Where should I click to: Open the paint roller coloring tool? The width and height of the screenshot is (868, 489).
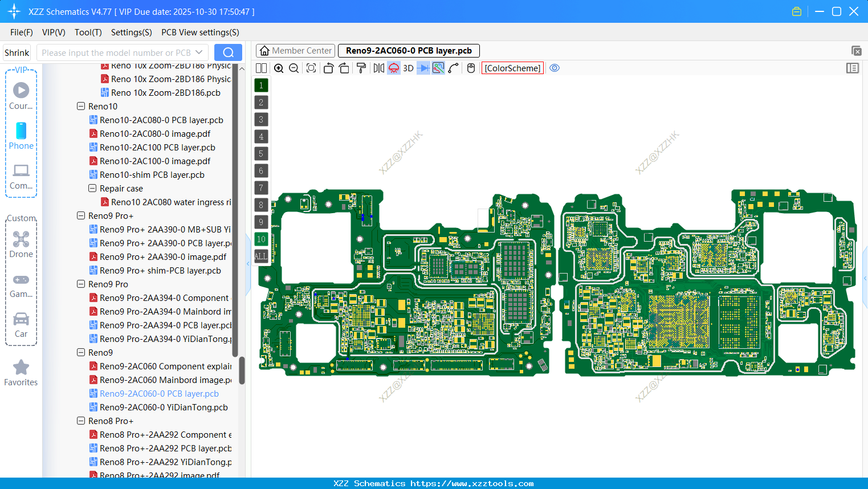coord(360,68)
